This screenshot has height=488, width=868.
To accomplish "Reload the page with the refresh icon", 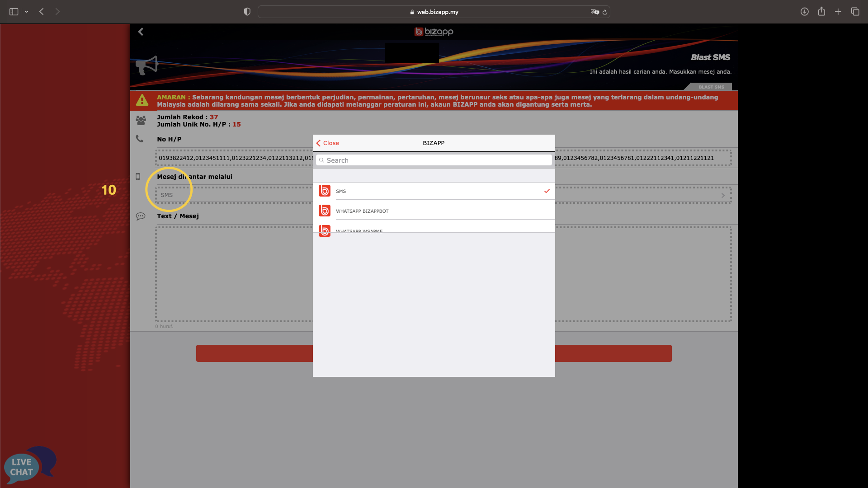I will tap(605, 12).
